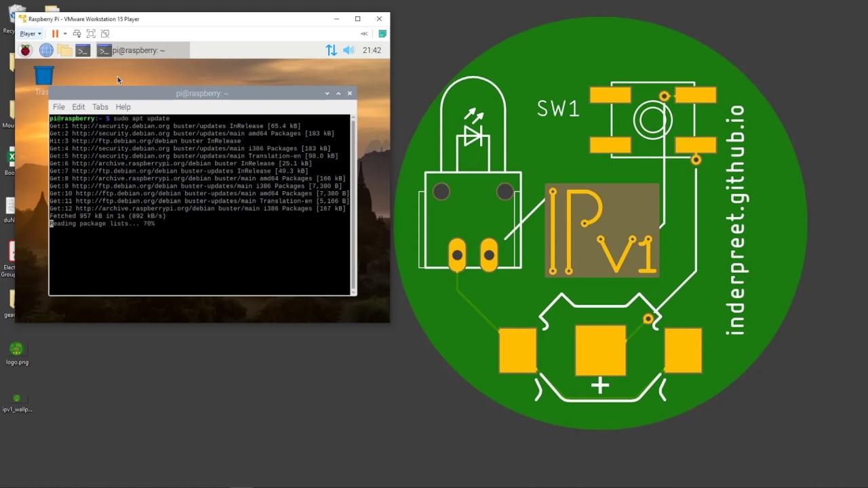This screenshot has height=488, width=868.
Task: Open the terminal File menu
Action: click(59, 107)
